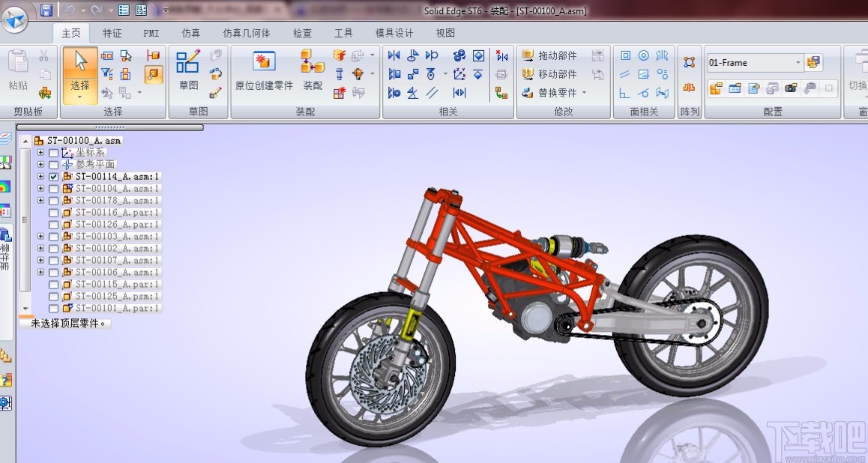Expand the ST-00102_A.asm:1 node

tap(41, 248)
